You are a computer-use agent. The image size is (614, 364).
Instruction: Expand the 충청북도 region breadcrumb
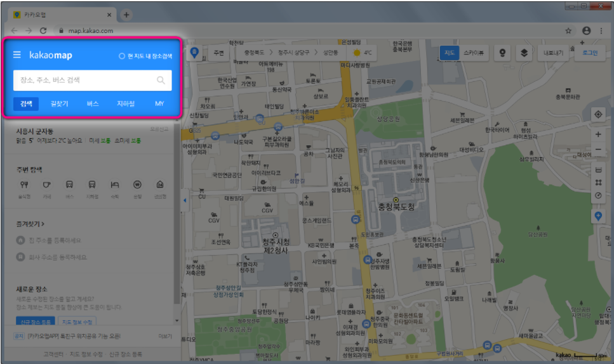pyautogui.click(x=254, y=53)
